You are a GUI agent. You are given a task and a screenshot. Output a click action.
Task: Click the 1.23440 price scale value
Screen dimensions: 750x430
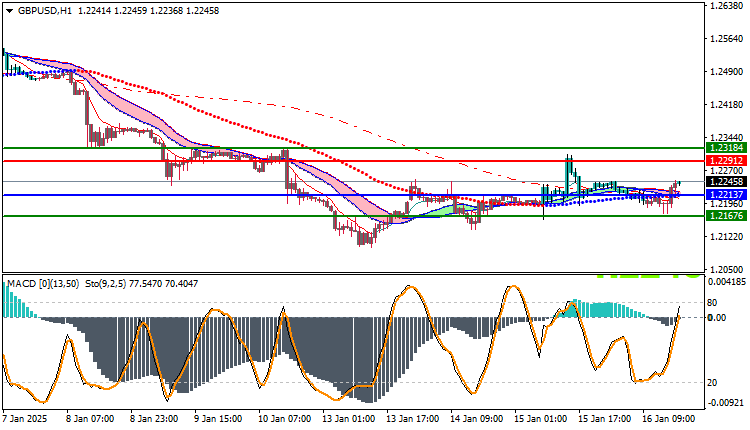727,137
